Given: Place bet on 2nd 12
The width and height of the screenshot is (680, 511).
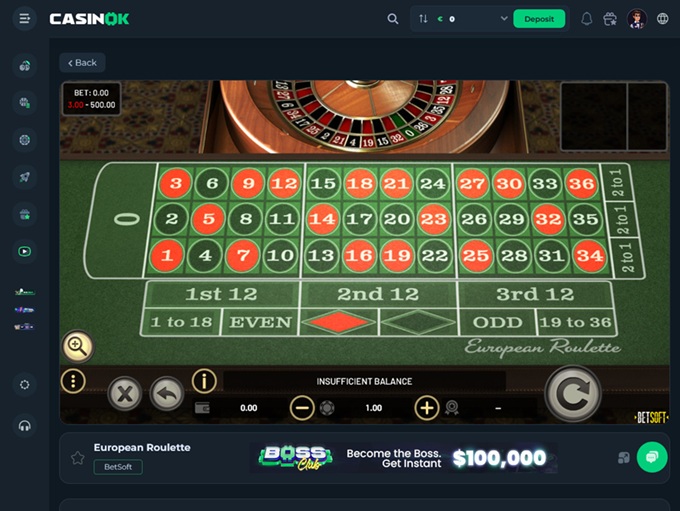Looking at the screenshot, I should [378, 294].
